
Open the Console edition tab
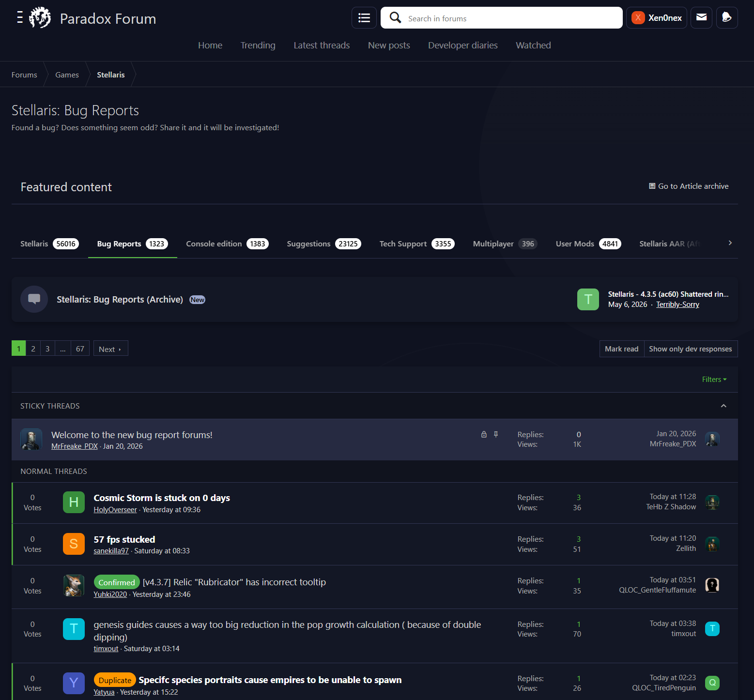[x=227, y=244]
